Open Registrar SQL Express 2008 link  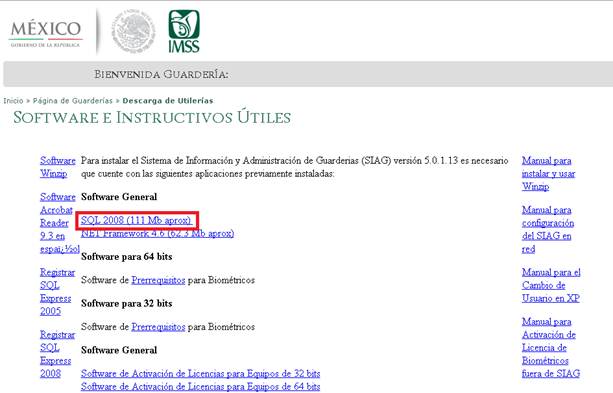(57, 354)
